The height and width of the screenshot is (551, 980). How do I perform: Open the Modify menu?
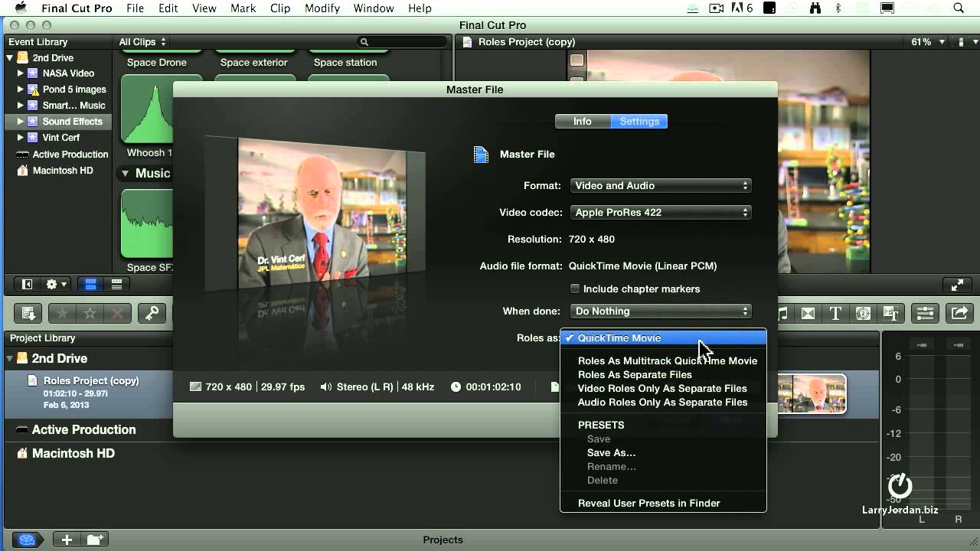click(322, 8)
